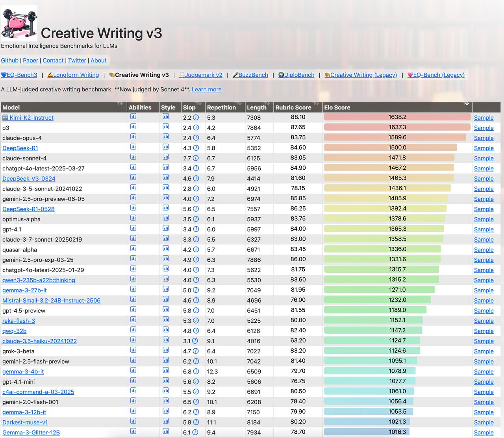The height and width of the screenshot is (438, 504).
Task: Open the Contact link
Action: pos(53,60)
